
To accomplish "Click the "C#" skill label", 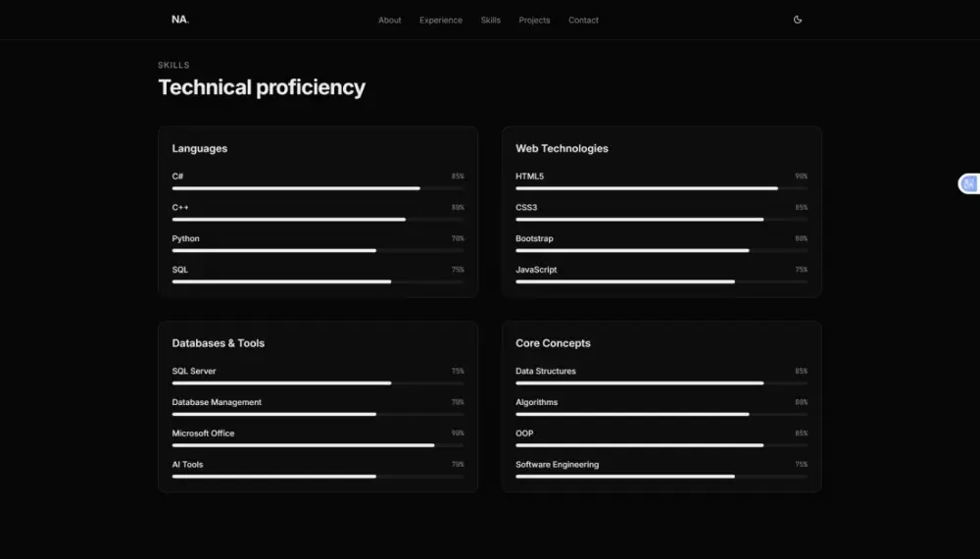I will tap(177, 177).
